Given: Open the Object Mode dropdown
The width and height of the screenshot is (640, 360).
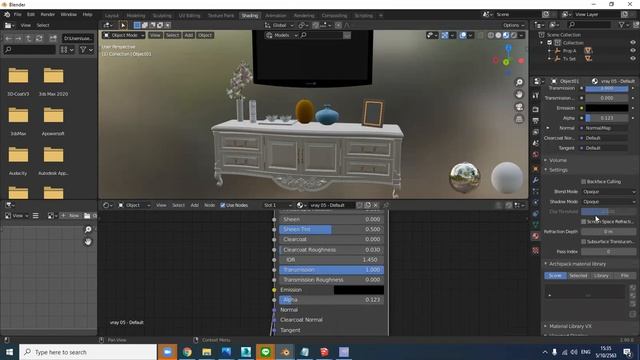Looking at the screenshot, I should point(124,36).
